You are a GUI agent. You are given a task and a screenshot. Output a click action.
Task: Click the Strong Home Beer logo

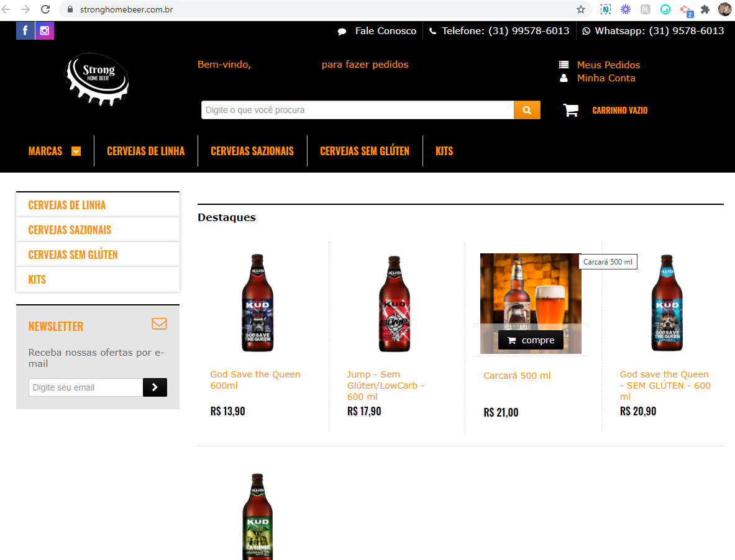(x=96, y=79)
